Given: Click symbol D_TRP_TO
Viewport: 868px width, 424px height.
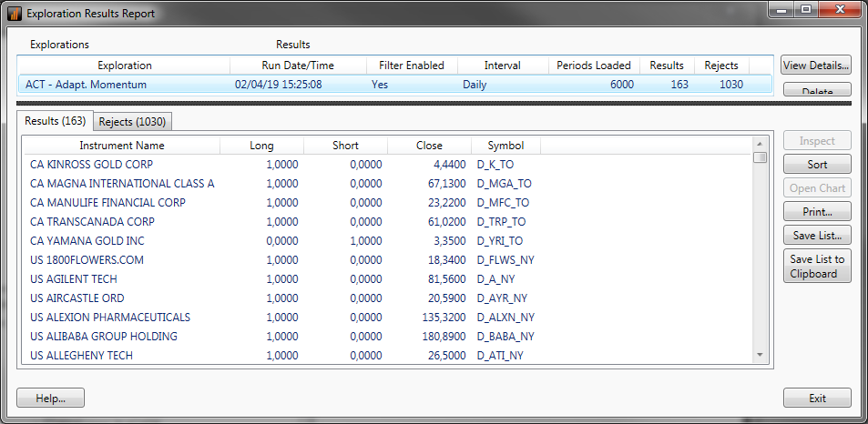Looking at the screenshot, I should [501, 222].
